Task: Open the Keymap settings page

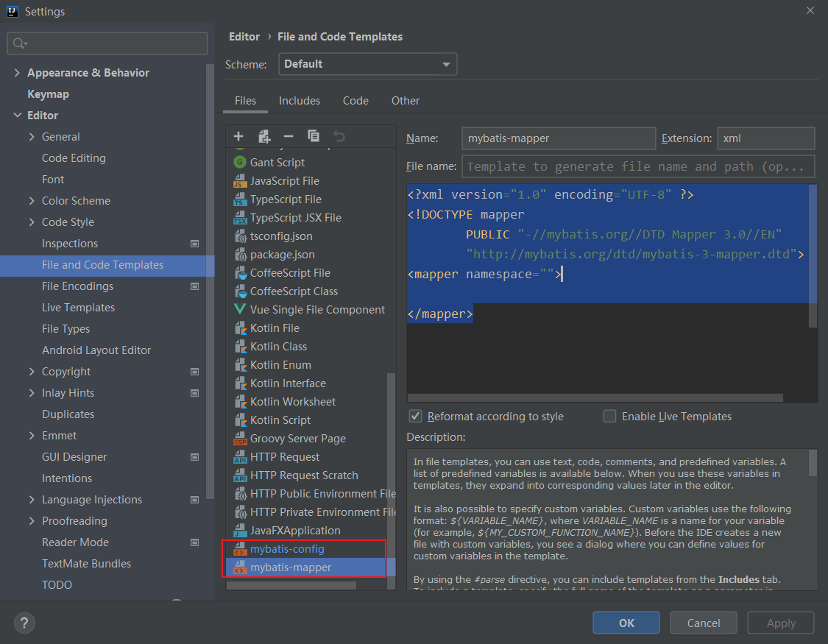Action: [x=48, y=94]
